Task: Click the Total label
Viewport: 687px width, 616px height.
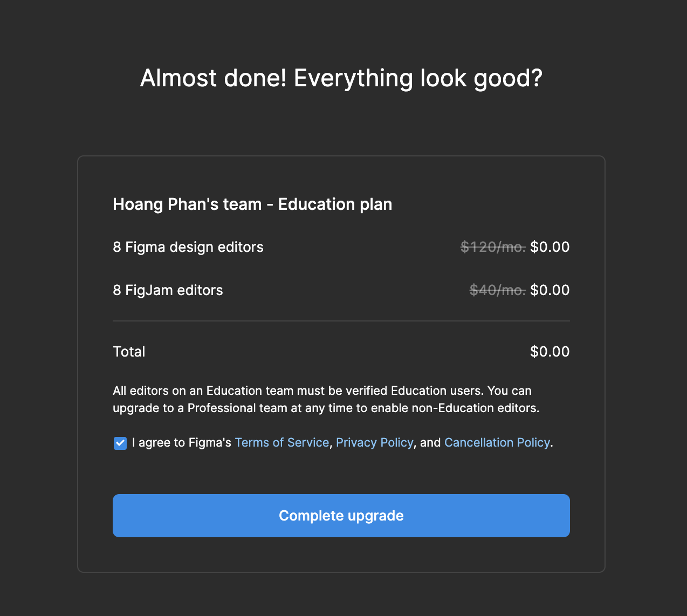Action: (129, 352)
